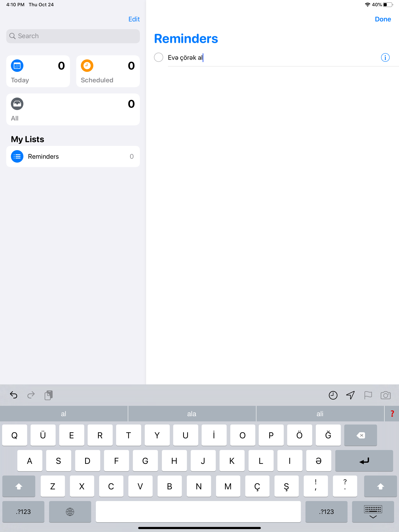
Task: Open reminder details via the info icon
Action: 385,57
